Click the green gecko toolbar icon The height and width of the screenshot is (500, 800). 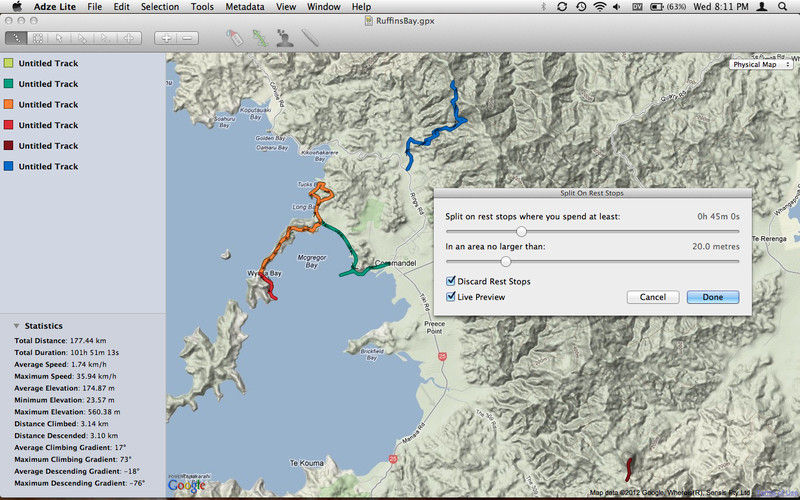click(x=260, y=38)
